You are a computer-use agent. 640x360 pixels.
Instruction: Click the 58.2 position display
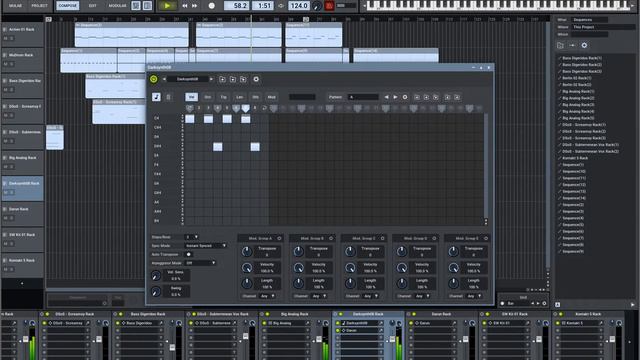coord(236,6)
